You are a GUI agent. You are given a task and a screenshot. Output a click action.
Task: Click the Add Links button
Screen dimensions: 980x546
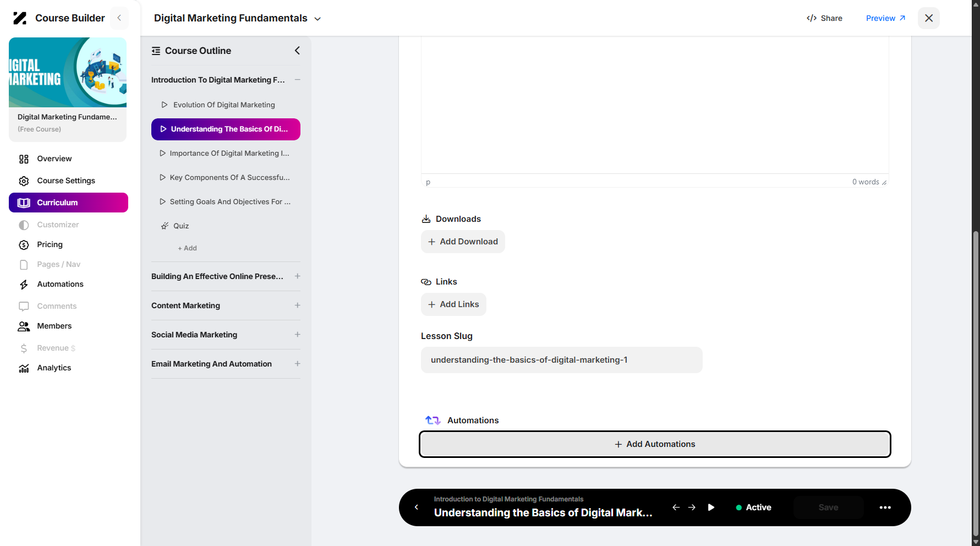pos(453,304)
